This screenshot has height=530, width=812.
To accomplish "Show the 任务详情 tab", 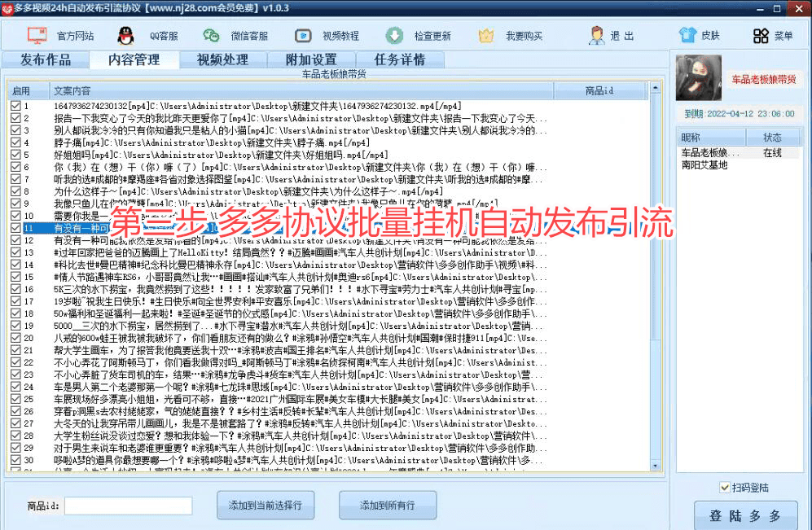I will pyautogui.click(x=400, y=59).
